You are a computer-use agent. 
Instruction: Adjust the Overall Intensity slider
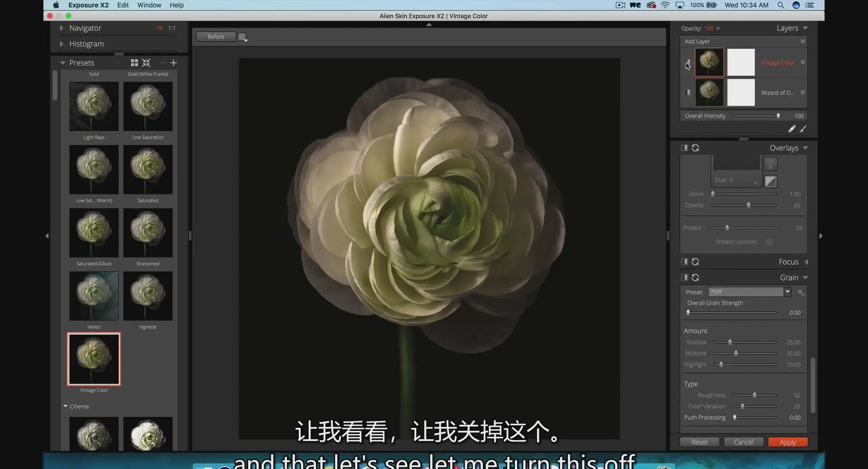(x=756, y=116)
